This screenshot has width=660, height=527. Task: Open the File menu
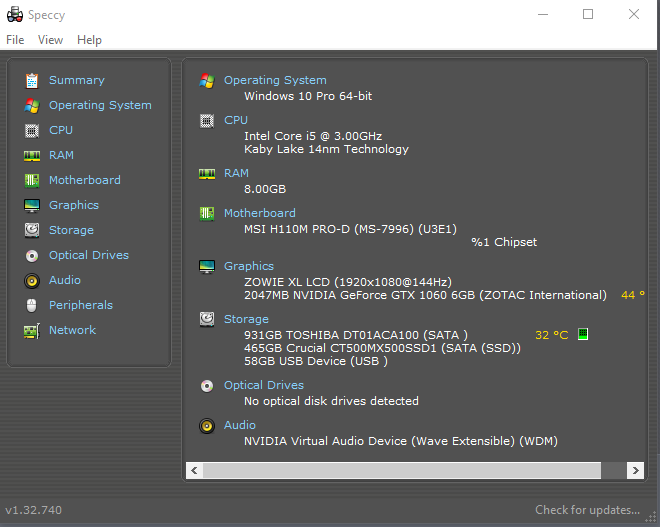[x=15, y=40]
